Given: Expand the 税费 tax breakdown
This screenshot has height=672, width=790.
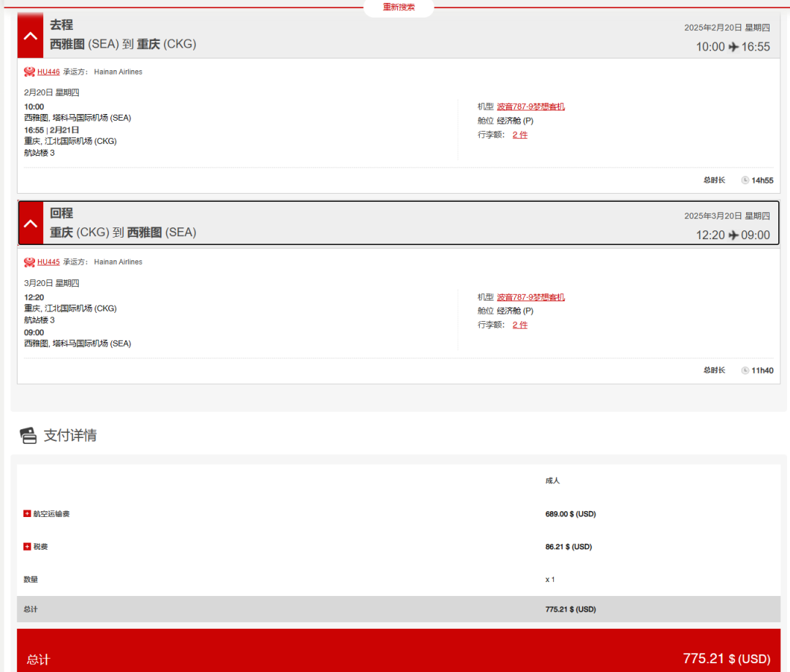Looking at the screenshot, I should point(27,546).
